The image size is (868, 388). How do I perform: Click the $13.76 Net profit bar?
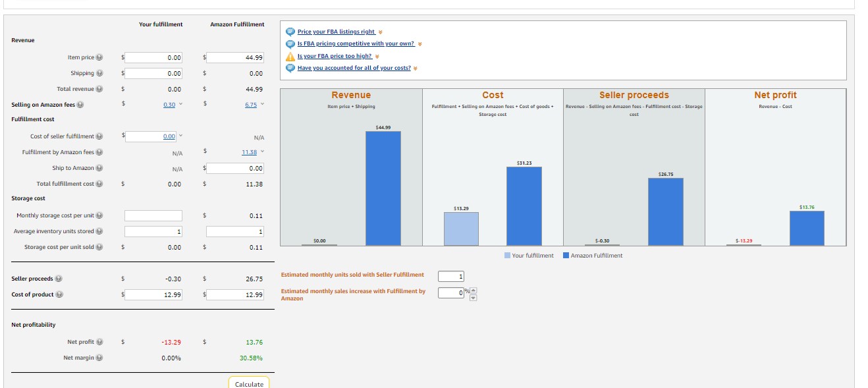[807, 229]
